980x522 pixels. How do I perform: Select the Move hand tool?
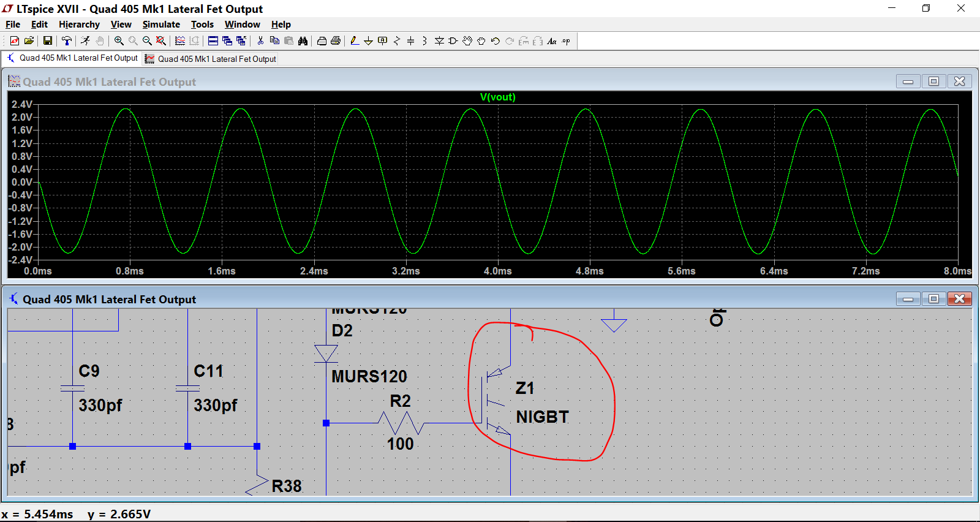coord(467,41)
